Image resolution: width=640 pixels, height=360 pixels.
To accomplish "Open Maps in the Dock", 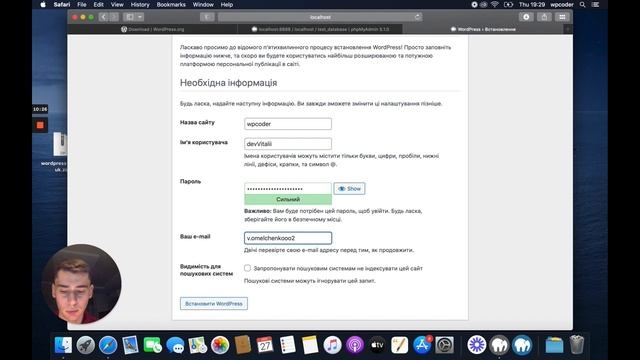I will pyautogui.click(x=198, y=345).
